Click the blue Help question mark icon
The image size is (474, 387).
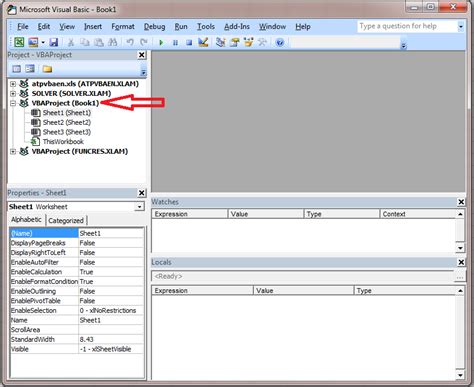(280, 42)
